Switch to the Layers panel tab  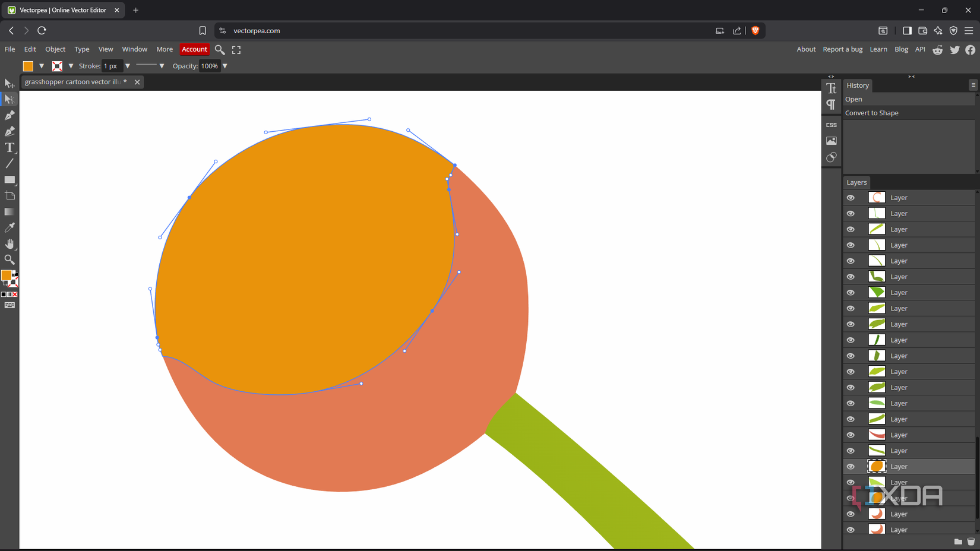(857, 182)
